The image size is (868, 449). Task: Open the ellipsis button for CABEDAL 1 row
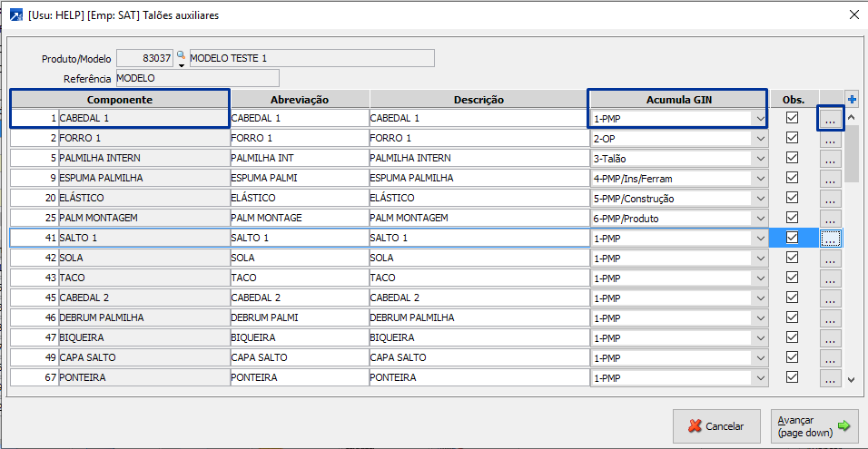click(x=831, y=118)
